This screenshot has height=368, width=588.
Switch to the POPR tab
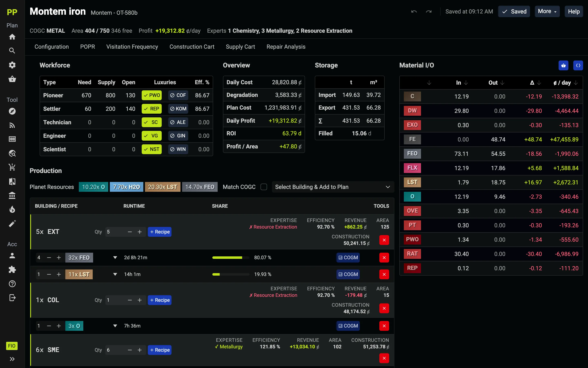point(87,47)
